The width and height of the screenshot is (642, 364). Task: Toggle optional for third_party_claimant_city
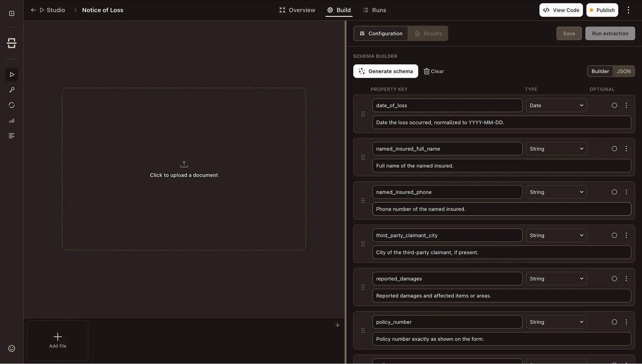coord(614,236)
